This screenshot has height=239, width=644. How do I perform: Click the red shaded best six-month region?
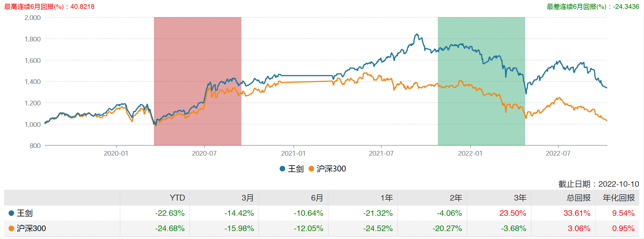tap(197, 59)
